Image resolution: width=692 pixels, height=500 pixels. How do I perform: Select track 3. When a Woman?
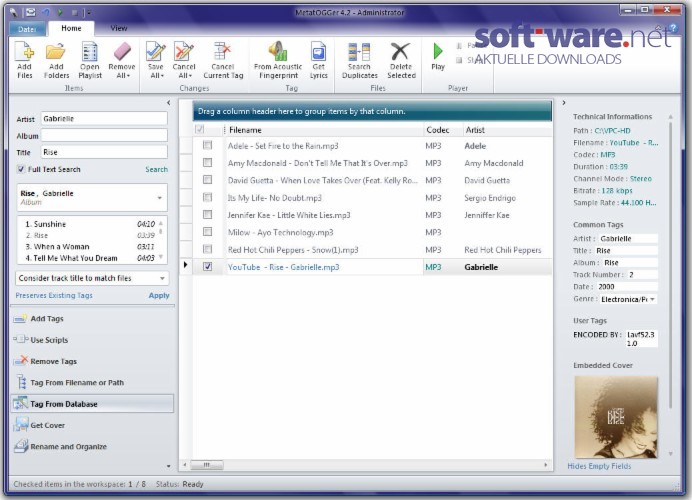90,247
